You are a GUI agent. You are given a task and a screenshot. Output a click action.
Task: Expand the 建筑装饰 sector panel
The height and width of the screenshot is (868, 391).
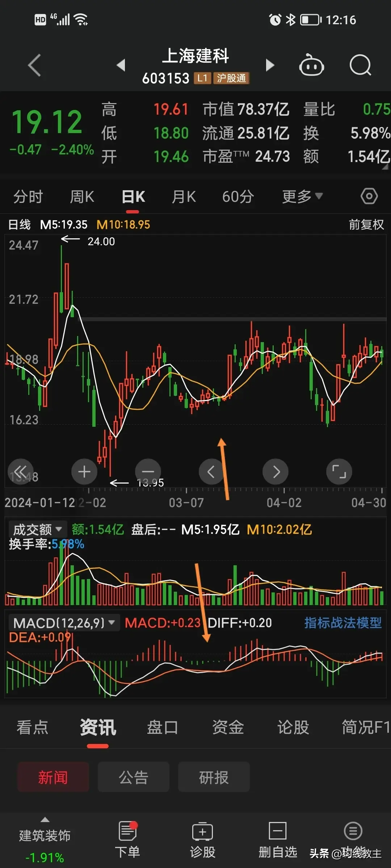pyautogui.click(x=45, y=840)
